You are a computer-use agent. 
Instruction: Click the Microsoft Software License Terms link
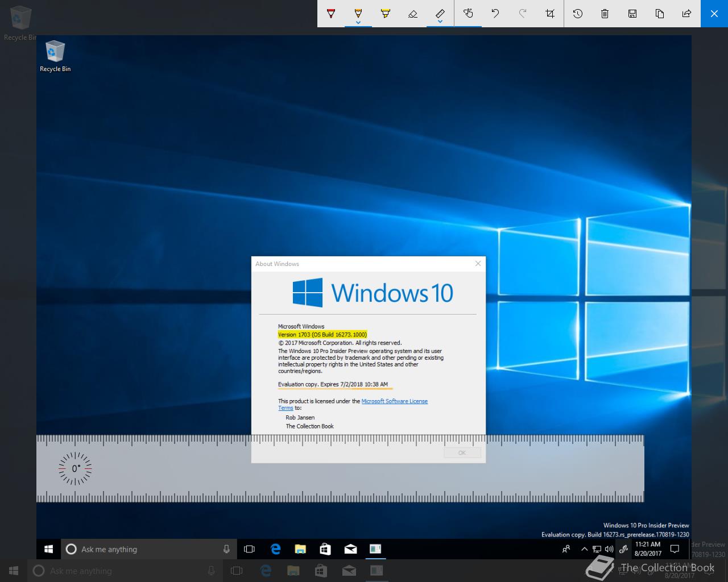394,401
